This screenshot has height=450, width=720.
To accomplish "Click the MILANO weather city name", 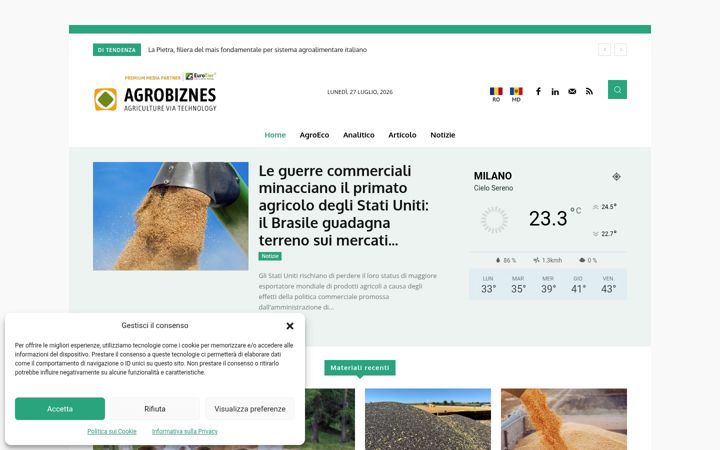I will tap(493, 176).
